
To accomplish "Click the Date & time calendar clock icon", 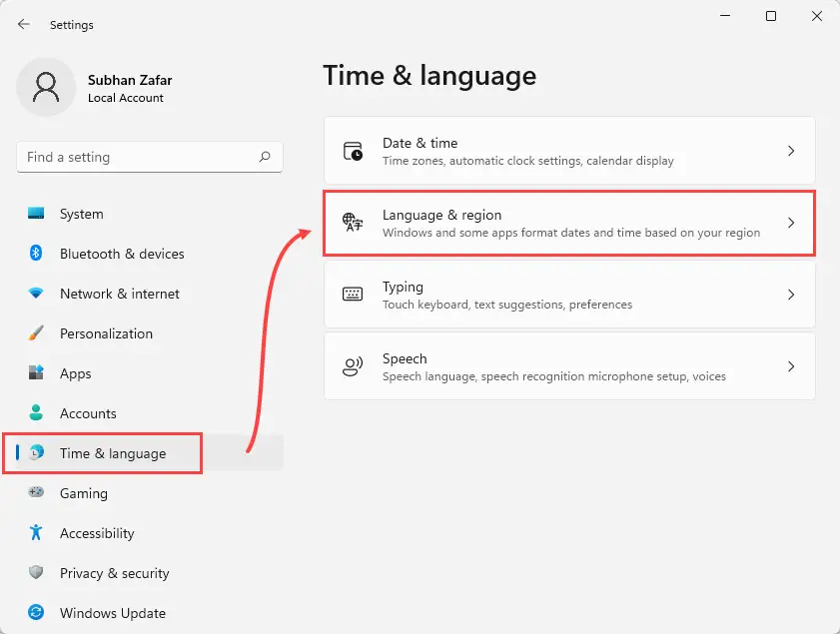I will point(353,151).
